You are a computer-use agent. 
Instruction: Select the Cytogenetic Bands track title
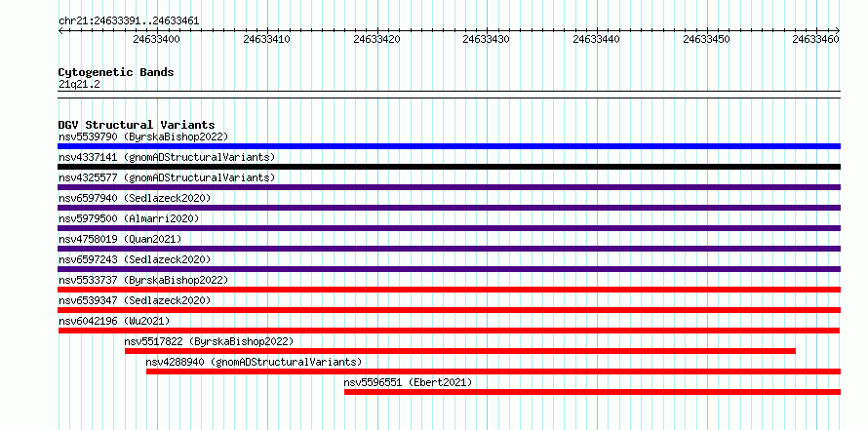(116, 72)
